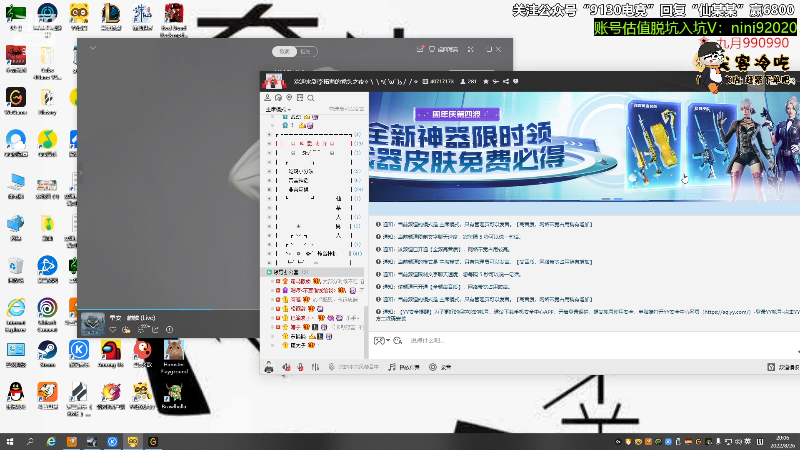This screenshot has height=450, width=800.
Task: Open the channel avatar in YY title bar
Action: click(x=273, y=81)
